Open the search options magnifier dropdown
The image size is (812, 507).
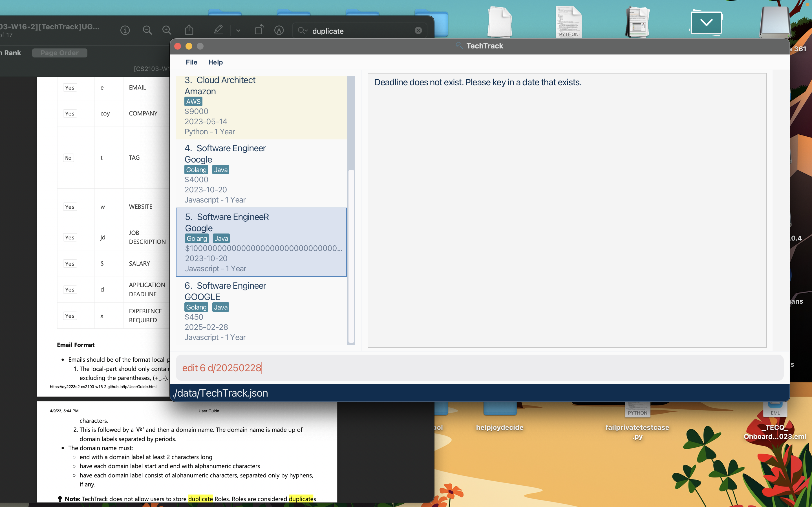(302, 30)
